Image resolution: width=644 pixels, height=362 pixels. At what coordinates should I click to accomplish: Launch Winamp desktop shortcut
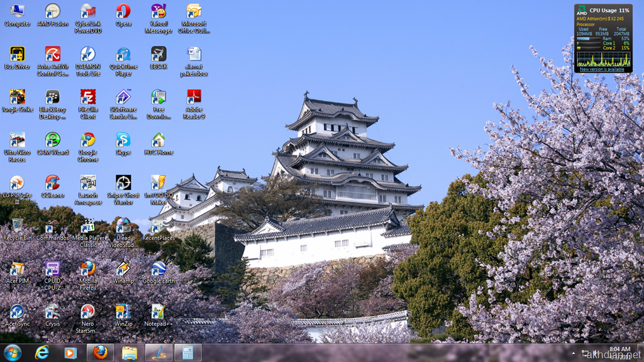pos(123,269)
